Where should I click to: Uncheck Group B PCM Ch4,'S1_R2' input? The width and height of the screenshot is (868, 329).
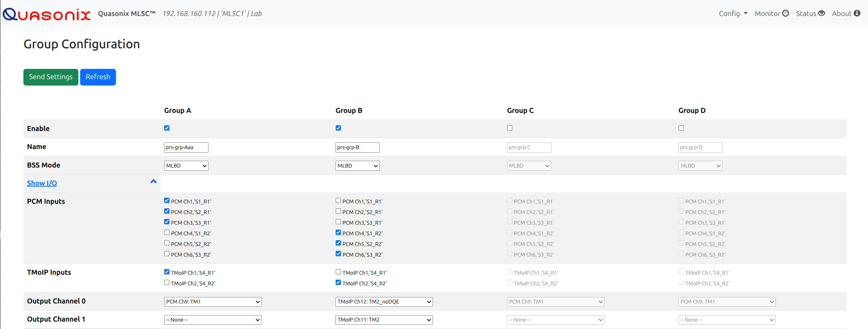(x=338, y=232)
